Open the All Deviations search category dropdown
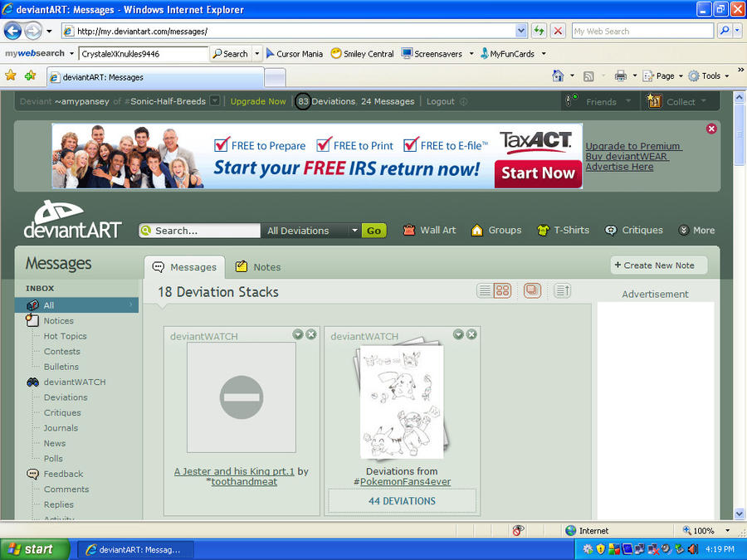This screenshot has width=747, height=560. point(311,231)
